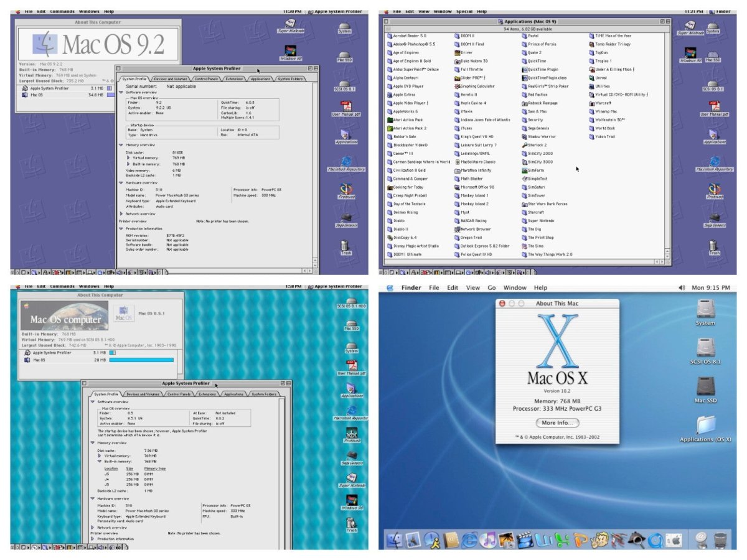
Task: Select Redneck Rampage in the Applications window
Action: click(x=540, y=103)
